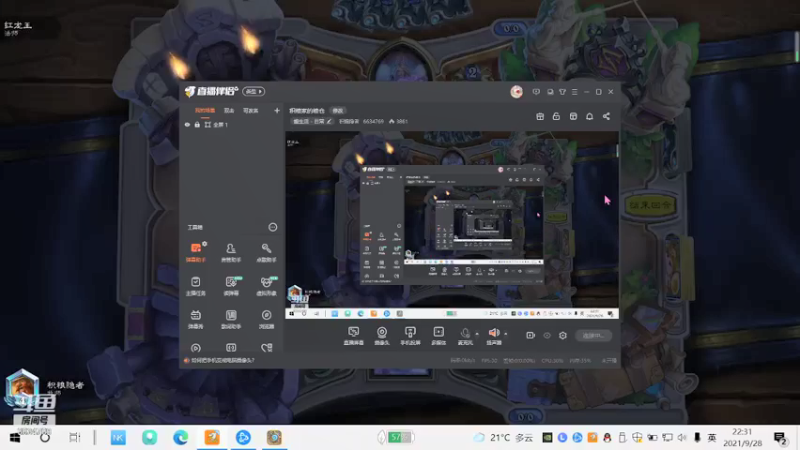
Task: Open Task View on the taskbar
Action: pyautogui.click(x=75, y=438)
